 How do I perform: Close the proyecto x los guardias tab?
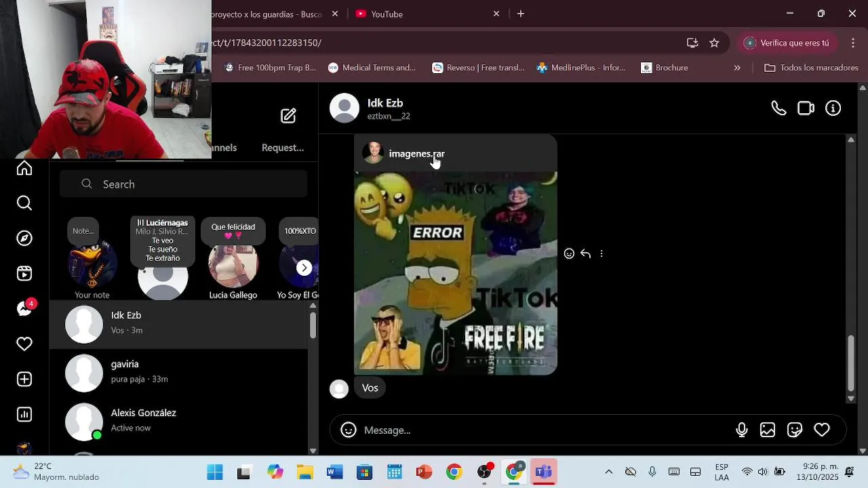(x=335, y=14)
